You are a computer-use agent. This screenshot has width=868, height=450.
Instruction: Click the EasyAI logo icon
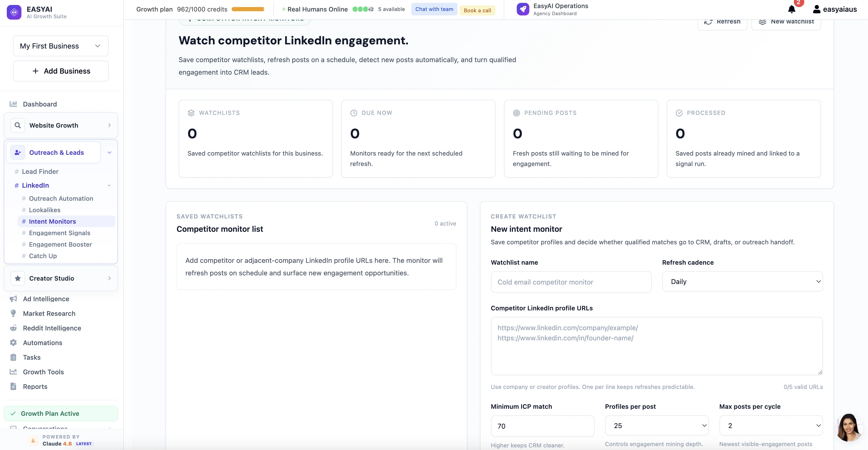coord(14,12)
